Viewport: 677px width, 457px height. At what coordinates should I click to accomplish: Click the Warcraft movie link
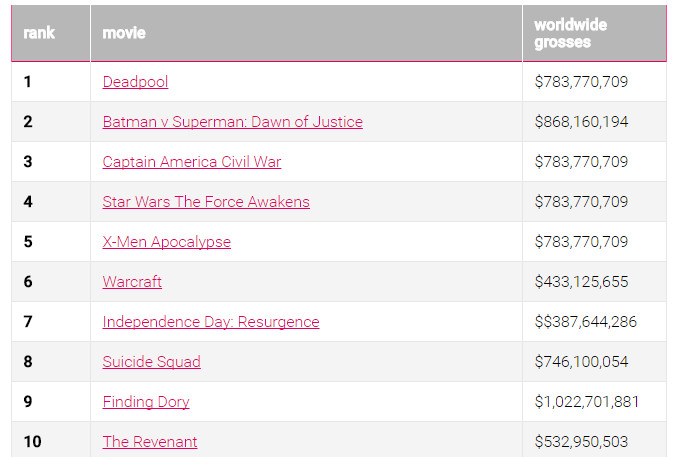[x=132, y=282]
